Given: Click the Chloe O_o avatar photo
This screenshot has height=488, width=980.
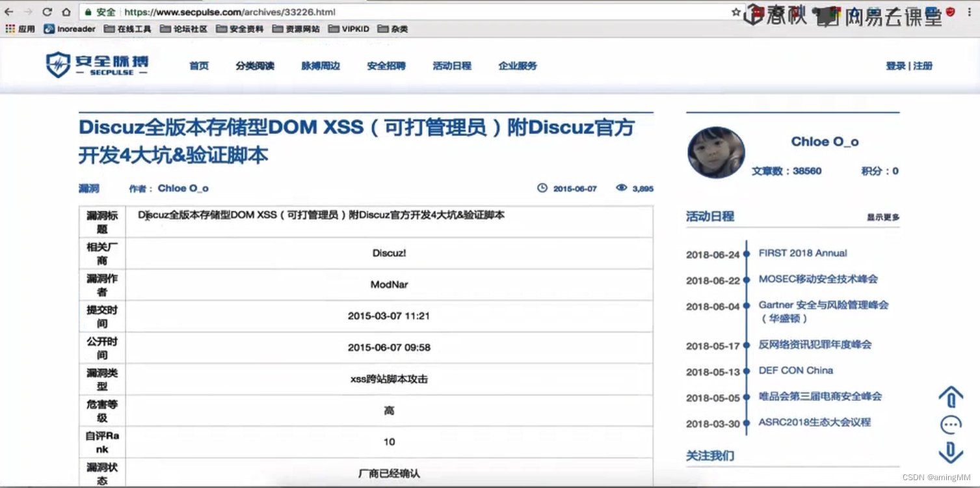Looking at the screenshot, I should (x=716, y=152).
